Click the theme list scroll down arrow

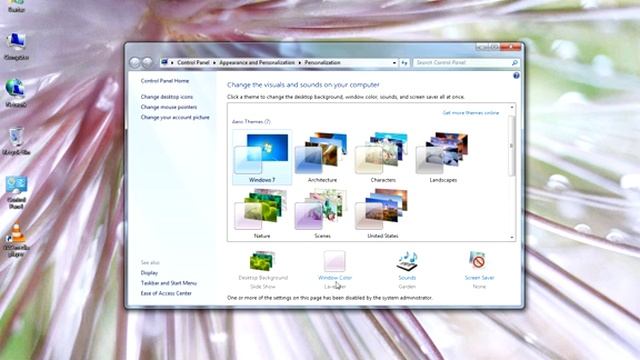coord(512,237)
